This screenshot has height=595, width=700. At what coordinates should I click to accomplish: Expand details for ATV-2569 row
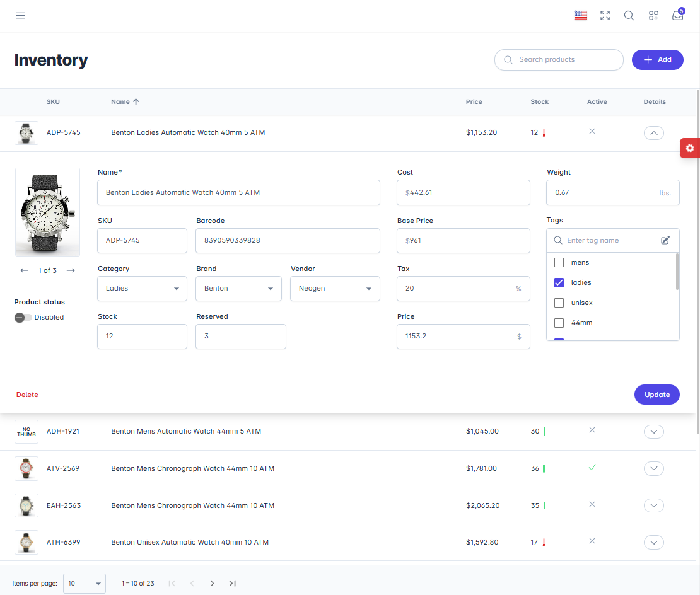pos(654,468)
